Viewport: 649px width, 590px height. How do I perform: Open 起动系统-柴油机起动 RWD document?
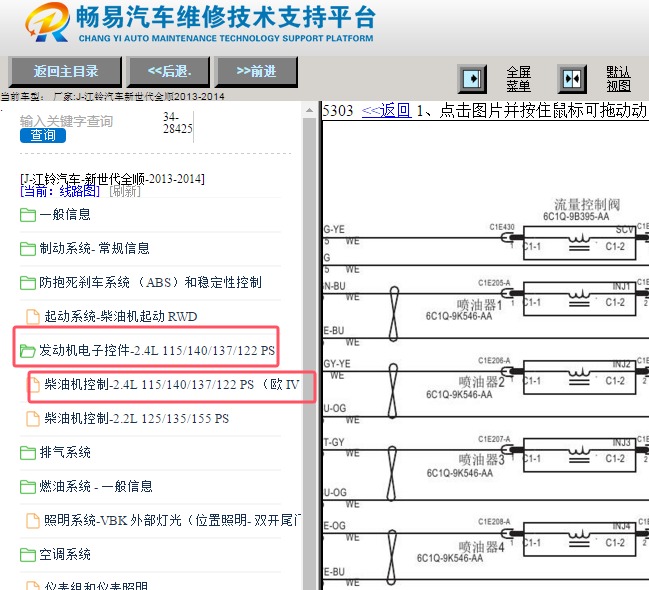point(120,316)
